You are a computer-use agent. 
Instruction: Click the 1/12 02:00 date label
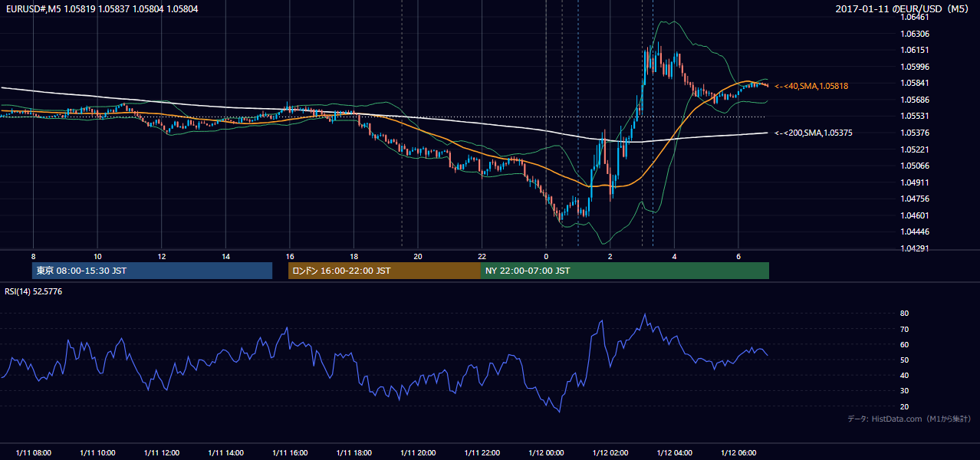pos(610,452)
